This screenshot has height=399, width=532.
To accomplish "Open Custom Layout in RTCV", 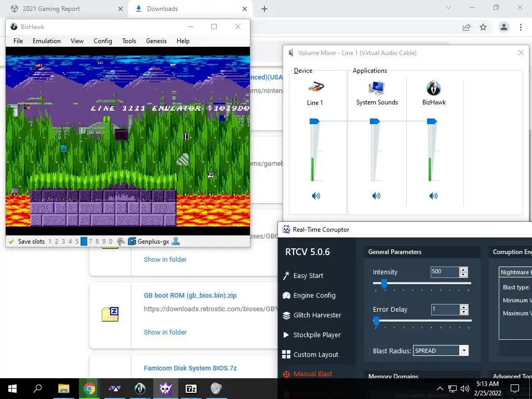I will pos(310,354).
